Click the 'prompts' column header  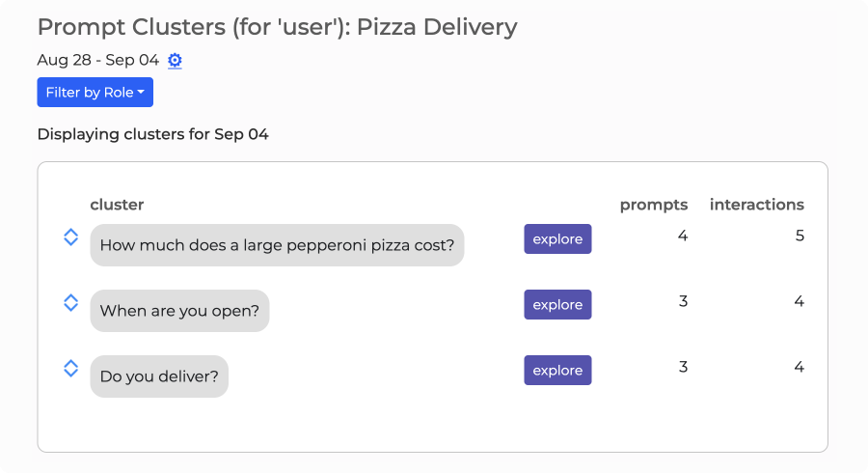653,205
